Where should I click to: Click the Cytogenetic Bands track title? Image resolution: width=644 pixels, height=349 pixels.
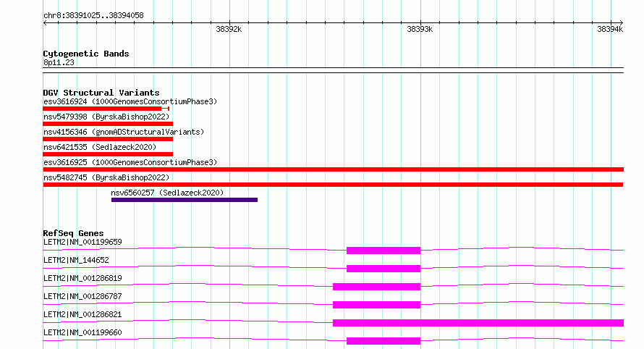(86, 54)
